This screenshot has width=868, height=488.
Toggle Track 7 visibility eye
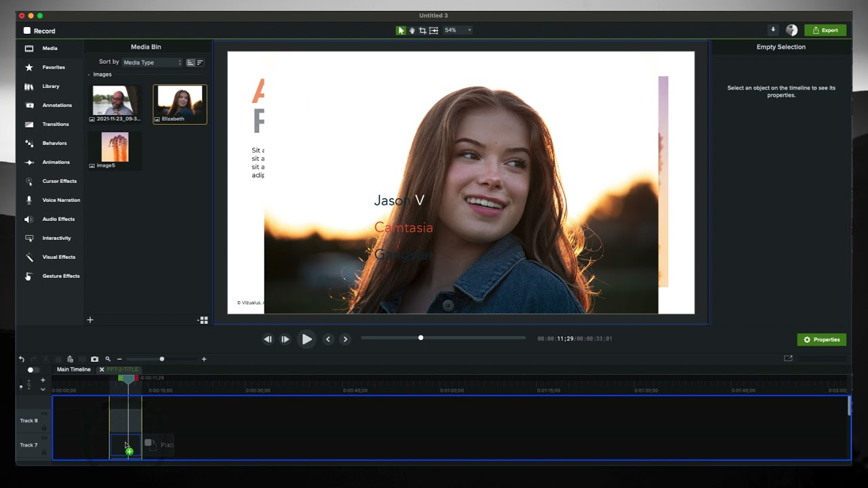tap(44, 438)
